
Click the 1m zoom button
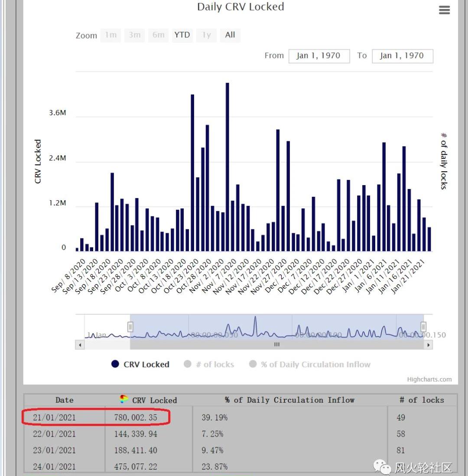(x=111, y=35)
